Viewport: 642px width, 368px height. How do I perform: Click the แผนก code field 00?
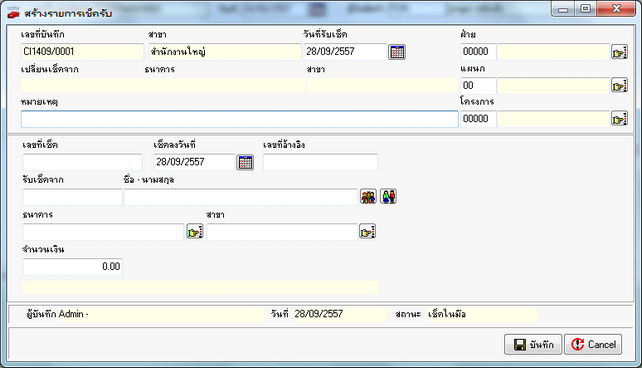coord(478,86)
